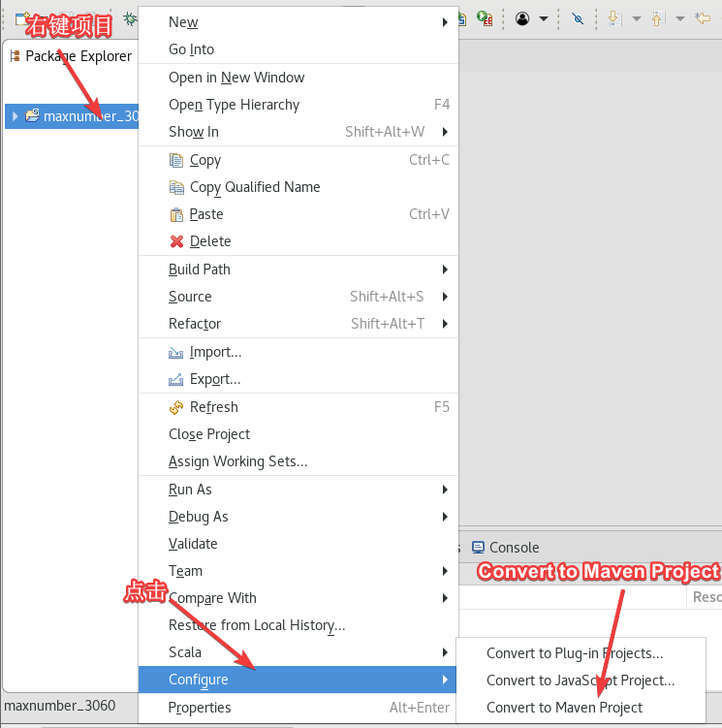Image resolution: width=722 pixels, height=728 pixels.
Task: Click the maxnumber project folder icon
Action: click(32, 115)
